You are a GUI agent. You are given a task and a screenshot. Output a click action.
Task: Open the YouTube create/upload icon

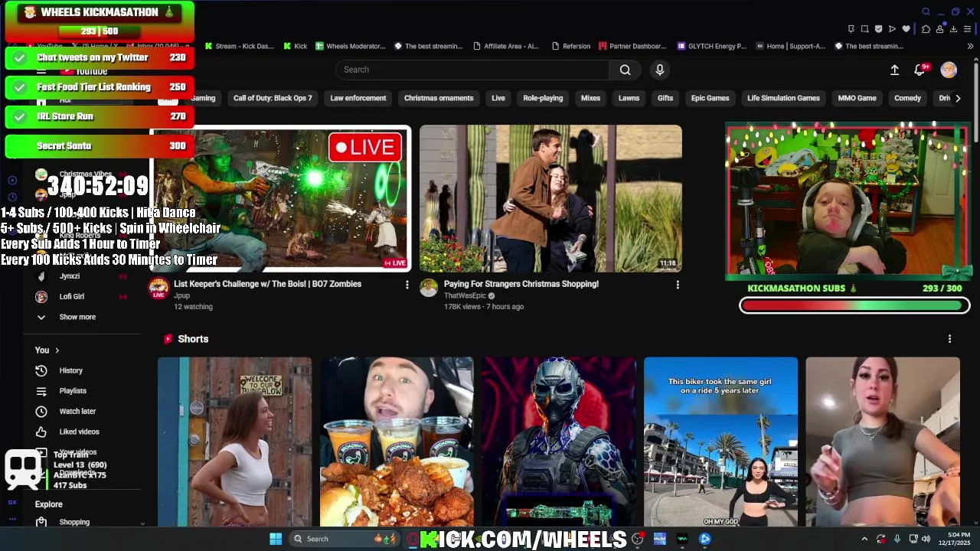pyautogui.click(x=894, y=70)
